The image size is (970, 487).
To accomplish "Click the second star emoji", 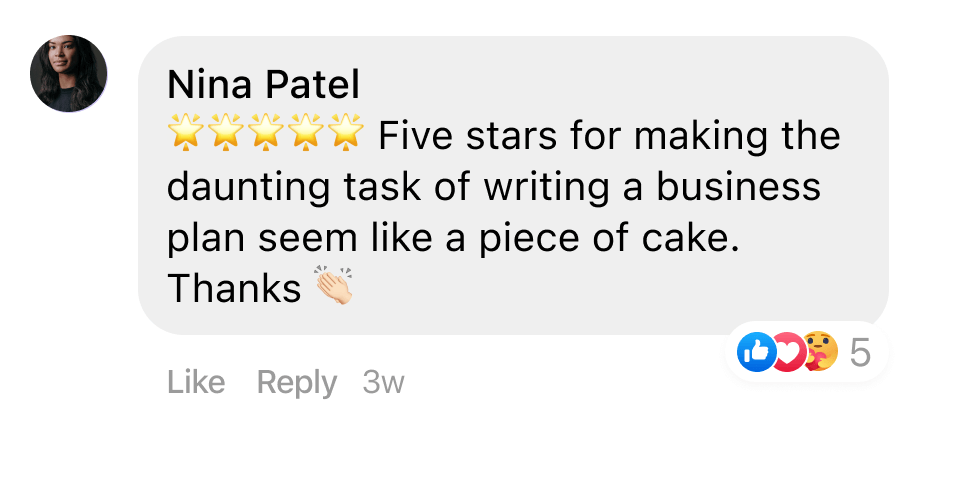I will click(x=225, y=134).
